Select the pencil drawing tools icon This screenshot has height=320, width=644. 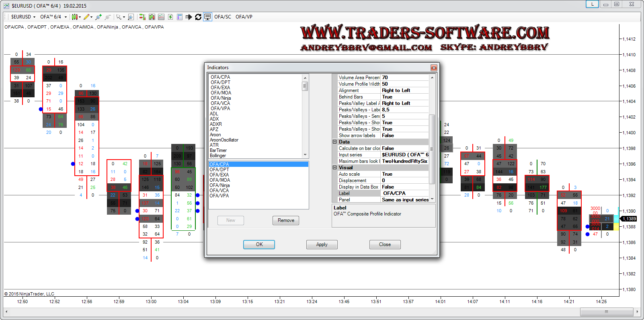click(x=86, y=17)
